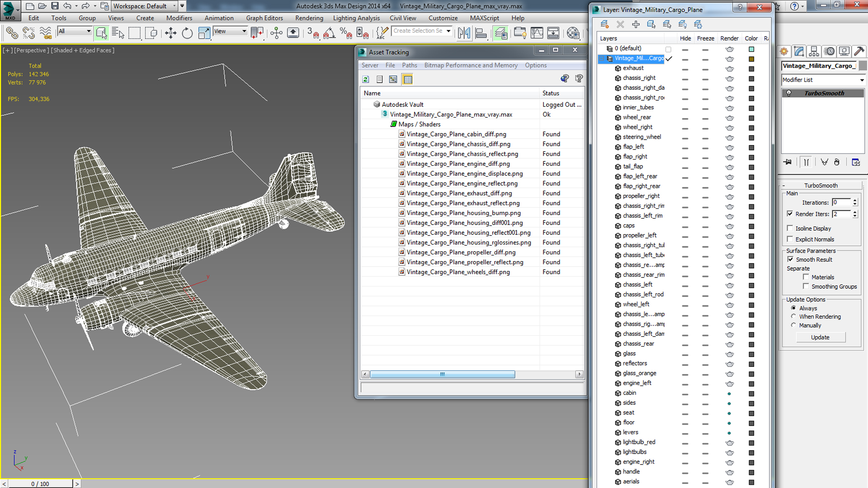The image size is (868, 488).
Task: Click Use Pivot Point Center button
Action: point(257,33)
